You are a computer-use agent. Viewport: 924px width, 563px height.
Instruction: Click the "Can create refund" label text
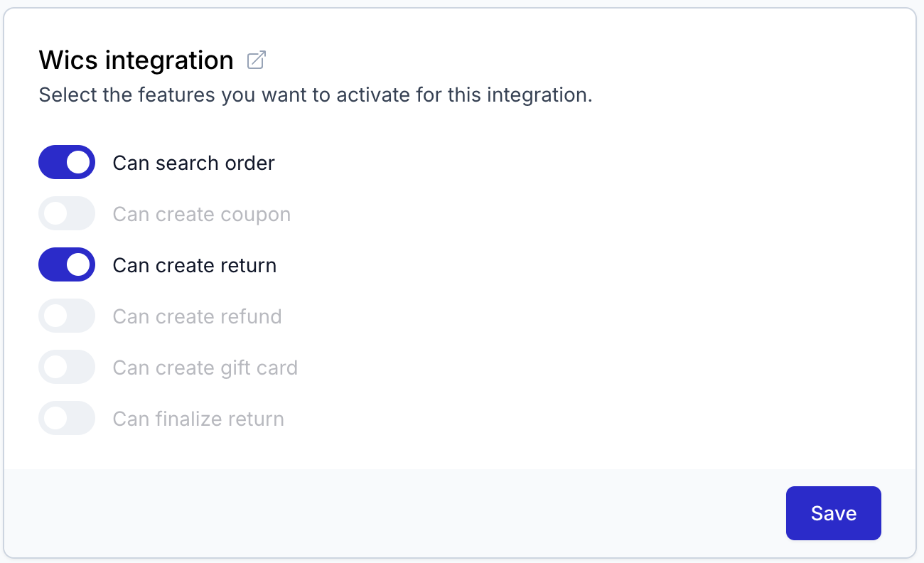tap(197, 316)
